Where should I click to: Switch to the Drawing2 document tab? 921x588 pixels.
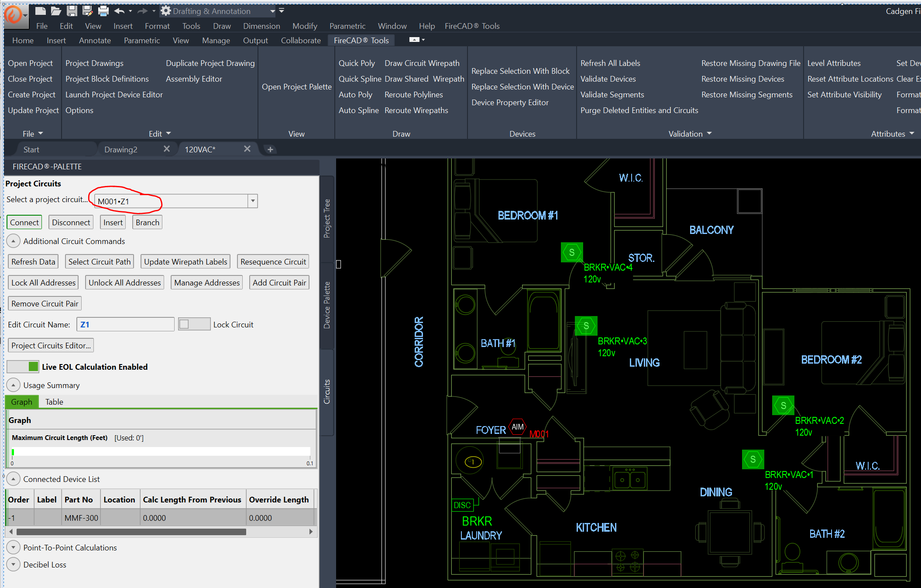pos(121,149)
